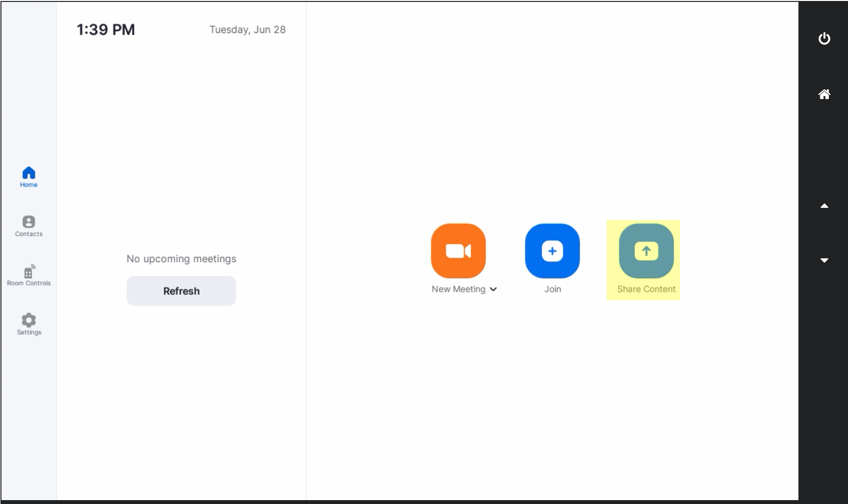Expand the New Meeting dropdown chevron
The width and height of the screenshot is (848, 504).
click(x=493, y=289)
